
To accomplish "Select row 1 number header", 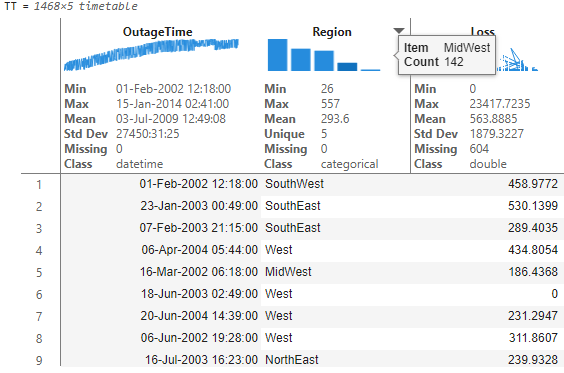I will tap(39, 185).
